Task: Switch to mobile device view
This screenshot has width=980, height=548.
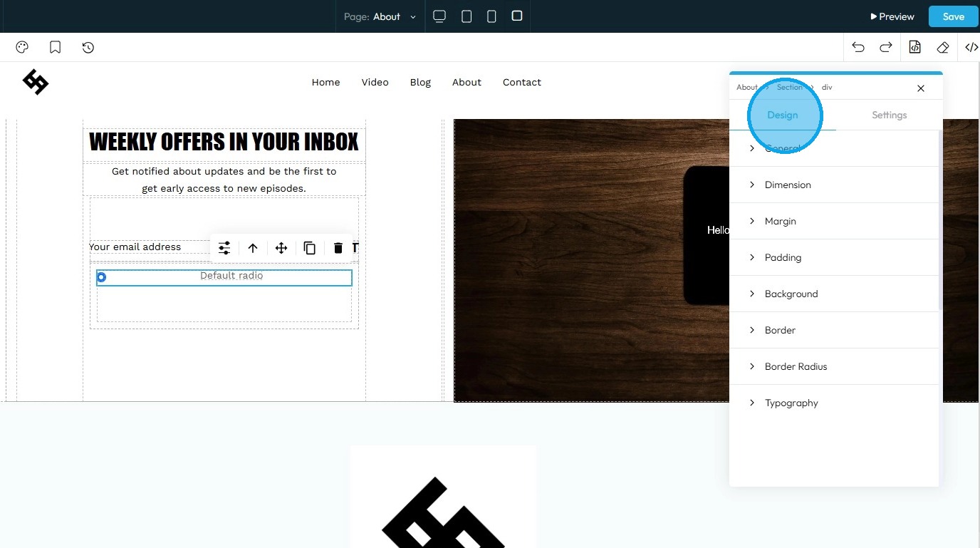Action: click(x=491, y=16)
